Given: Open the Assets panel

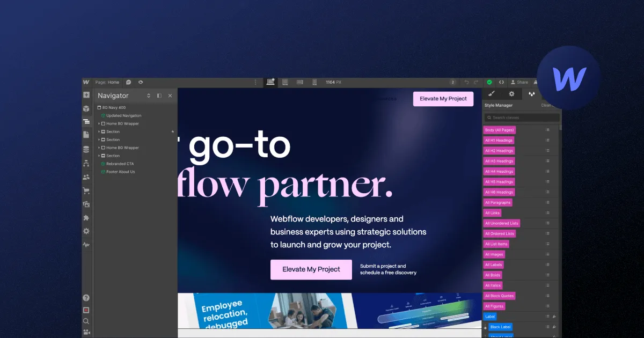Looking at the screenshot, I should pyautogui.click(x=86, y=204).
